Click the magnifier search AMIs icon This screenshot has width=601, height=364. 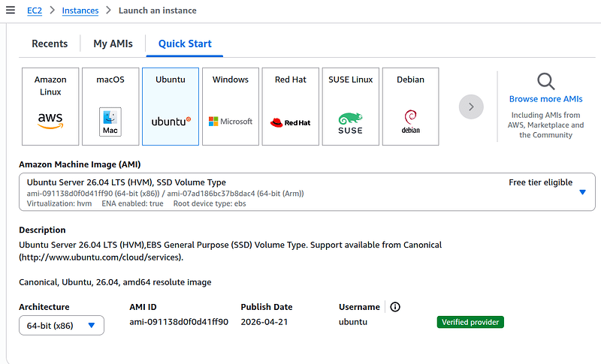tap(546, 81)
